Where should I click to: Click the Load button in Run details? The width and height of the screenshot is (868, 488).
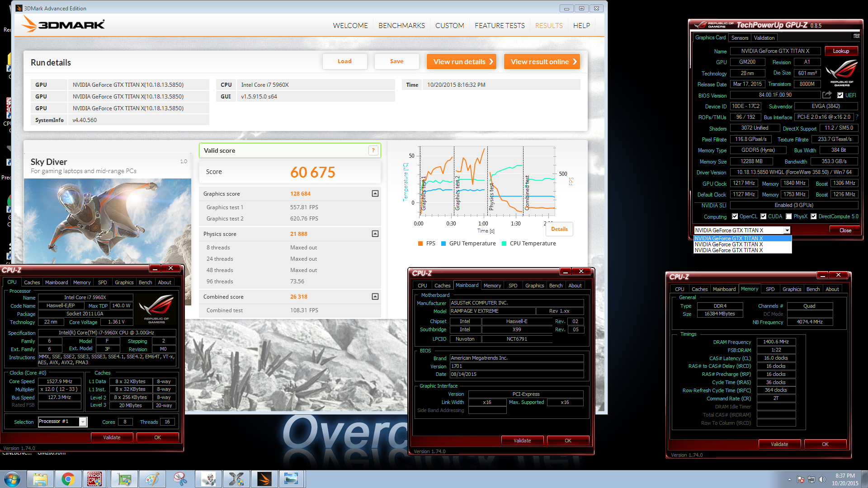click(x=344, y=61)
